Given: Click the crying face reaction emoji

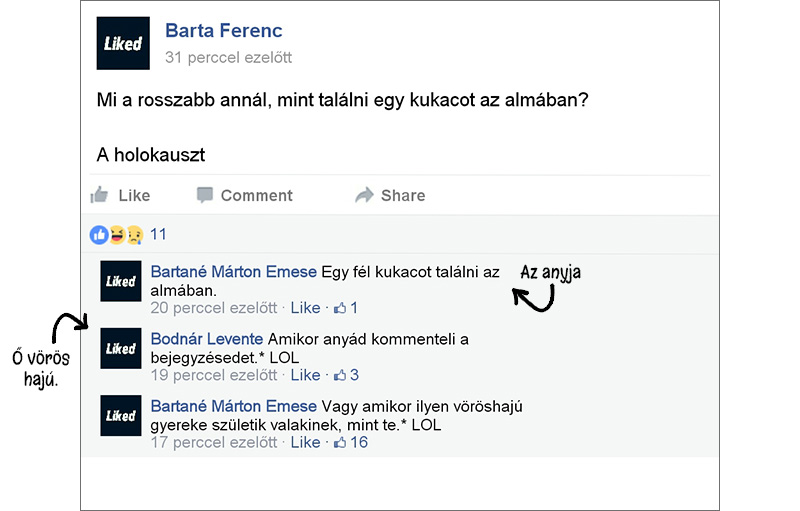Looking at the screenshot, I should pyautogui.click(x=135, y=235).
